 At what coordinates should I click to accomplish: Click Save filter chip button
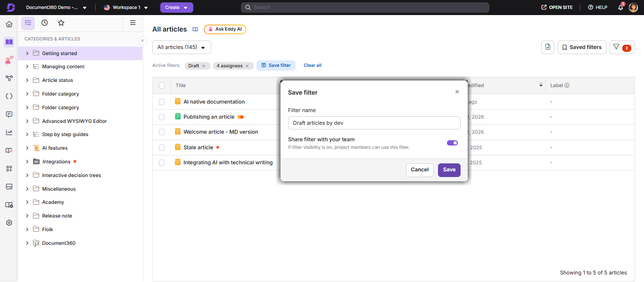(x=276, y=65)
